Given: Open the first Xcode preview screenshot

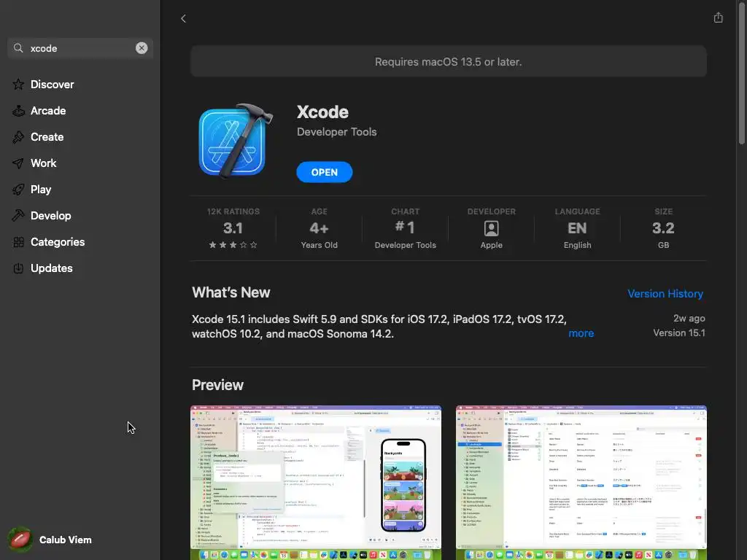Looking at the screenshot, I should (316, 483).
